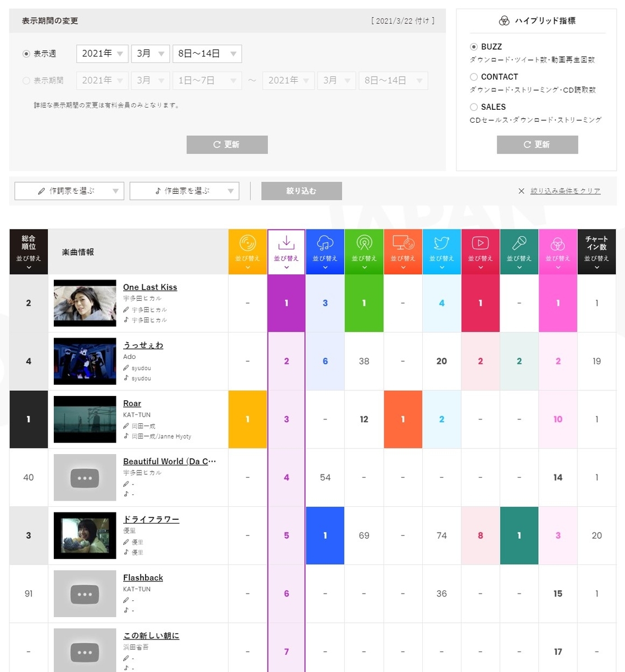Click 楽曲情報 column header

tap(78, 252)
